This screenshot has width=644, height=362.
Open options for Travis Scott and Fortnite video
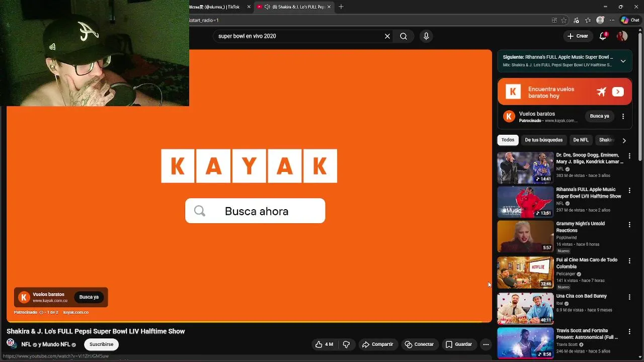click(629, 332)
